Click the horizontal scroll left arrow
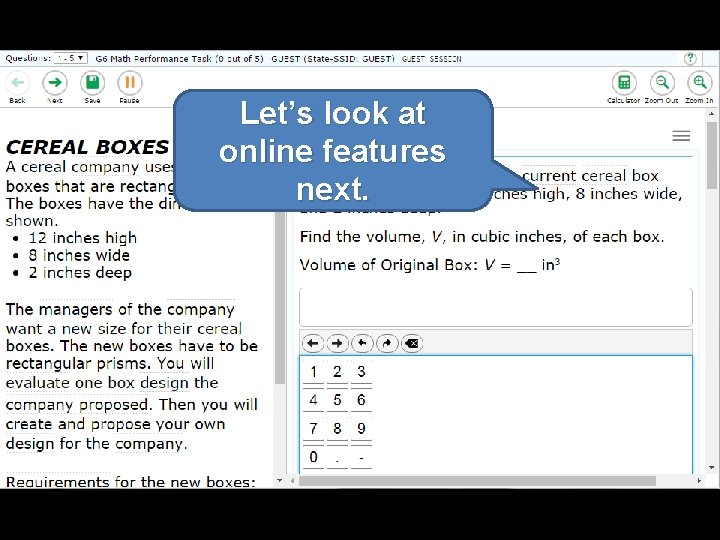Image resolution: width=720 pixels, height=540 pixels. point(292,481)
